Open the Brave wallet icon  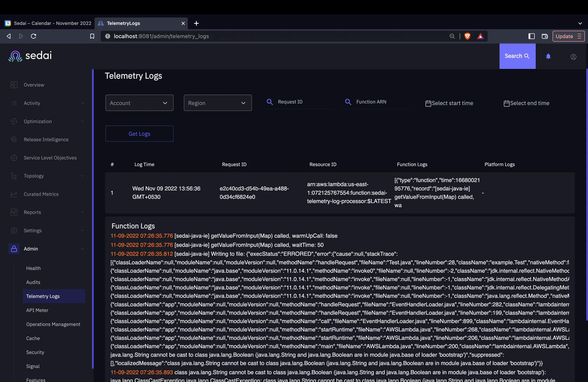point(544,36)
